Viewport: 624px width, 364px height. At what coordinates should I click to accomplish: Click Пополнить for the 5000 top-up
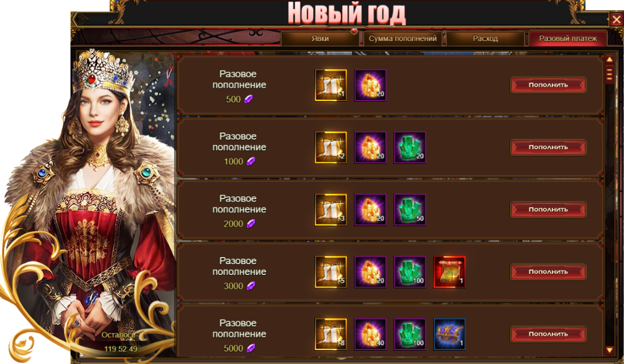548,334
